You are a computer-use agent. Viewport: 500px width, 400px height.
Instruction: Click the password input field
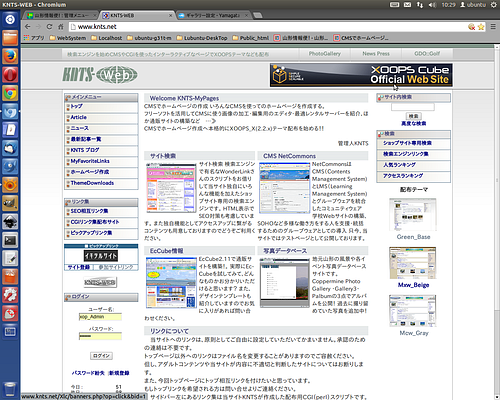[x=100, y=336]
